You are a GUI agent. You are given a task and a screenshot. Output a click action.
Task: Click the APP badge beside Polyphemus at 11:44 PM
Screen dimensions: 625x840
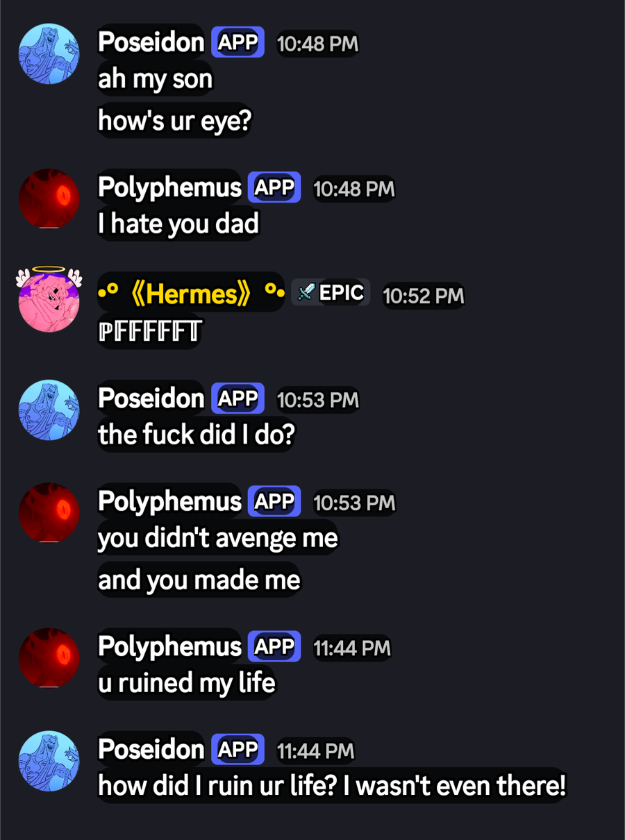tap(274, 646)
